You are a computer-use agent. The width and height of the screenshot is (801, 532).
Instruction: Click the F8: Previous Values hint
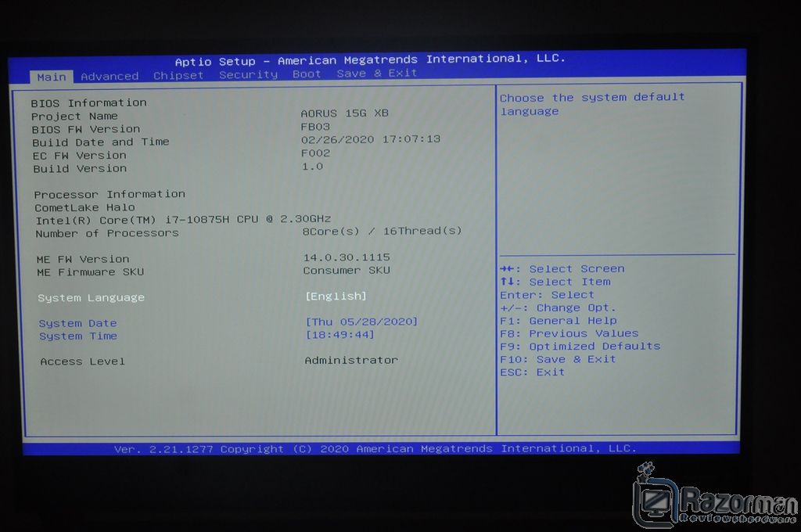pyautogui.click(x=569, y=334)
